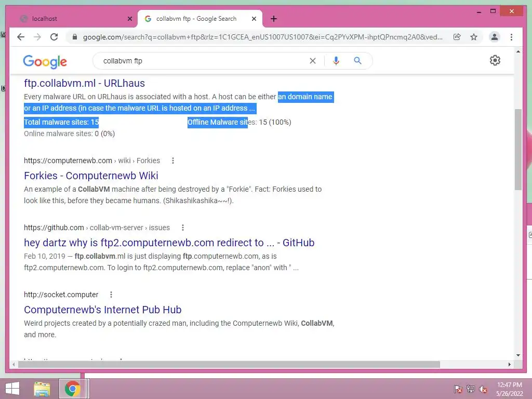Open Action Center flag in tray
532x399 pixels.
[458, 389]
